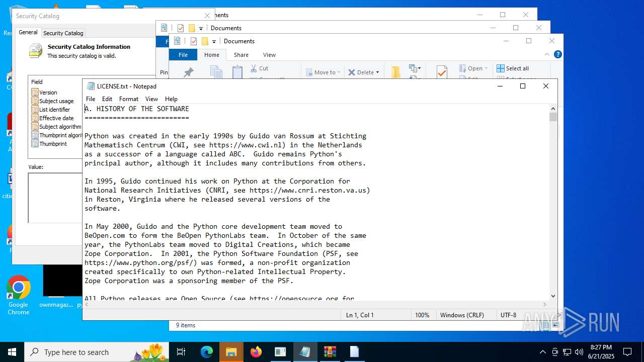The image size is (644, 362).
Task: Click the Notepad vertical scrollbar thumb
Action: pos(553,117)
